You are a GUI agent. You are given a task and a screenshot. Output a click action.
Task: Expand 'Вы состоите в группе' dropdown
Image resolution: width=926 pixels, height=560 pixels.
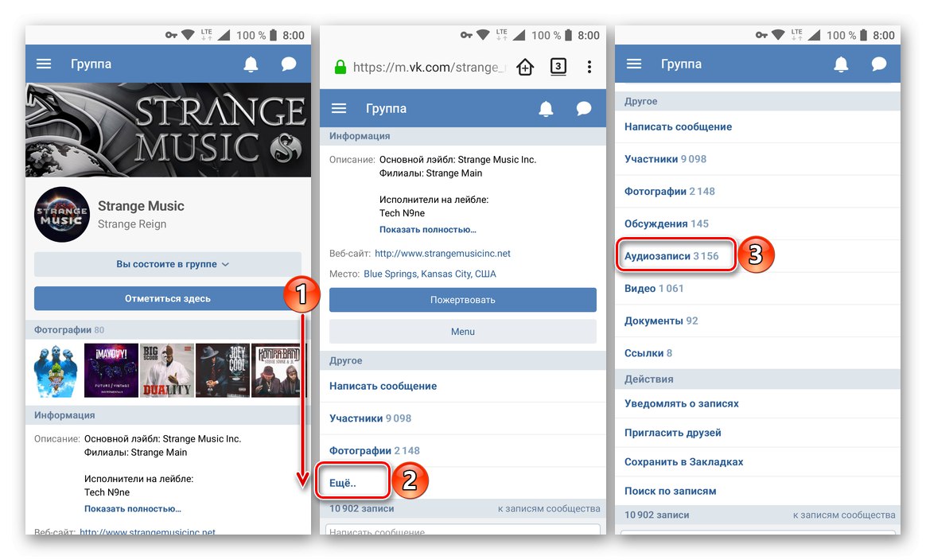168,264
